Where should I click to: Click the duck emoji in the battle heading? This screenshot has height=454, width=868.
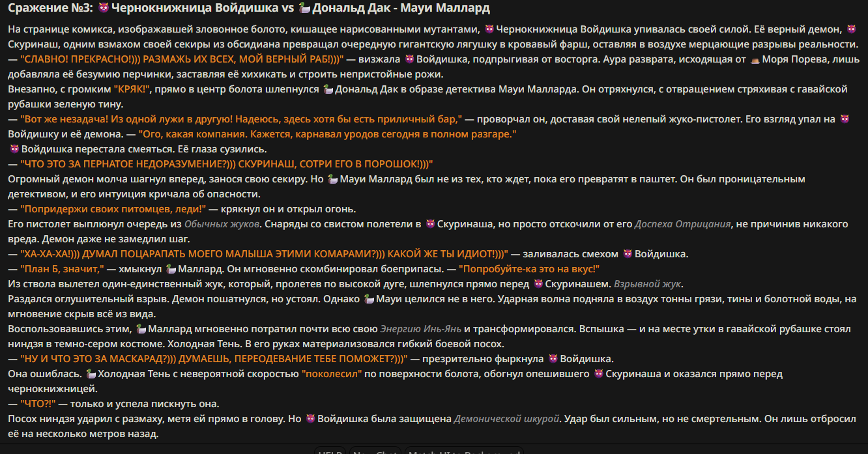[304, 9]
